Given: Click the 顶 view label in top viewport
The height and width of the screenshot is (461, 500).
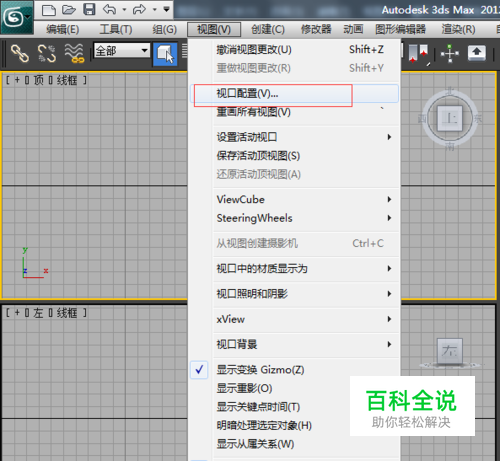Looking at the screenshot, I should tap(39, 80).
